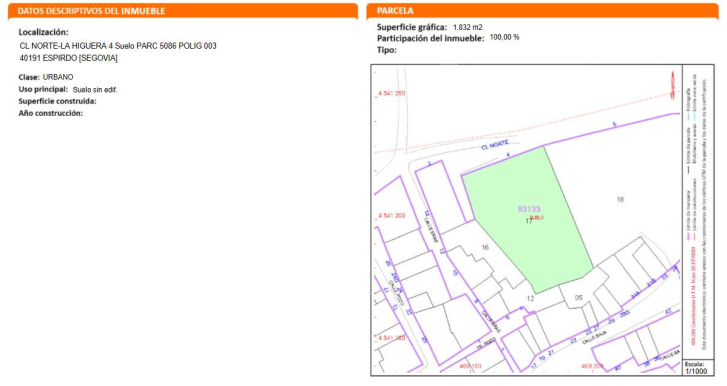Image resolution: width=727 pixels, height=386 pixels.
Task: Click the purple Límite de manzana legend swatch
Action: tap(689, 237)
